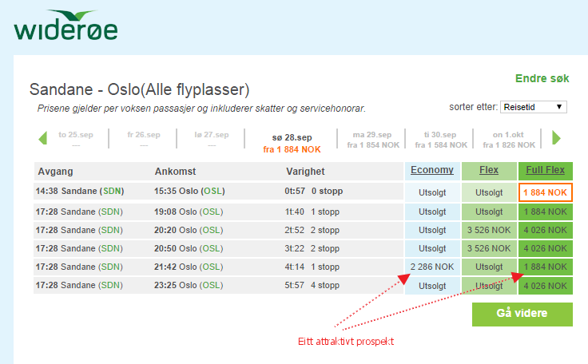Select Flex 3 526 NOK for 20:50 arrival
This screenshot has width=588, height=364.
click(489, 248)
